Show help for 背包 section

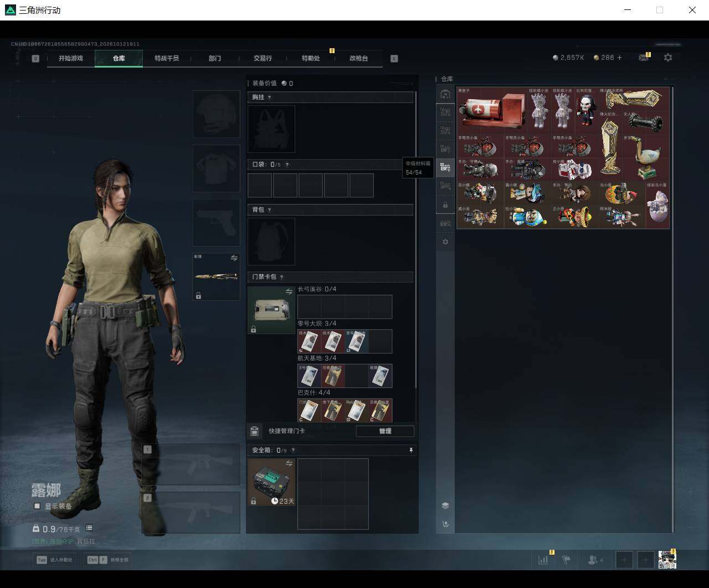(270, 210)
